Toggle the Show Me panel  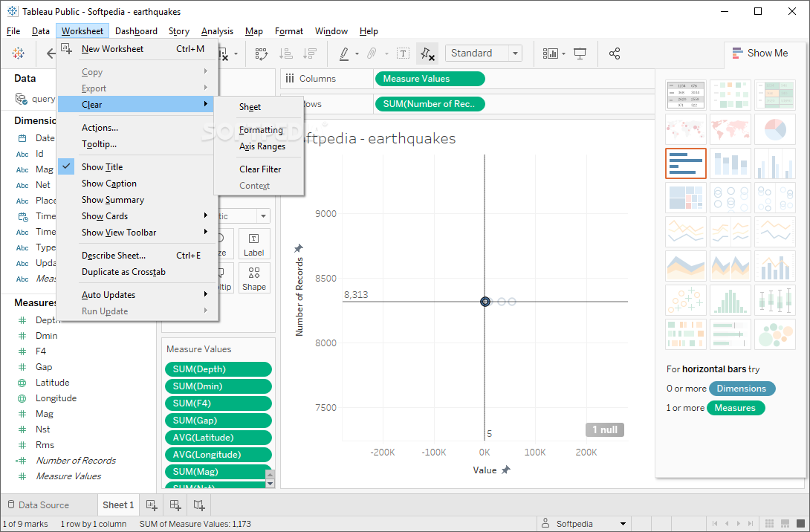pos(760,53)
